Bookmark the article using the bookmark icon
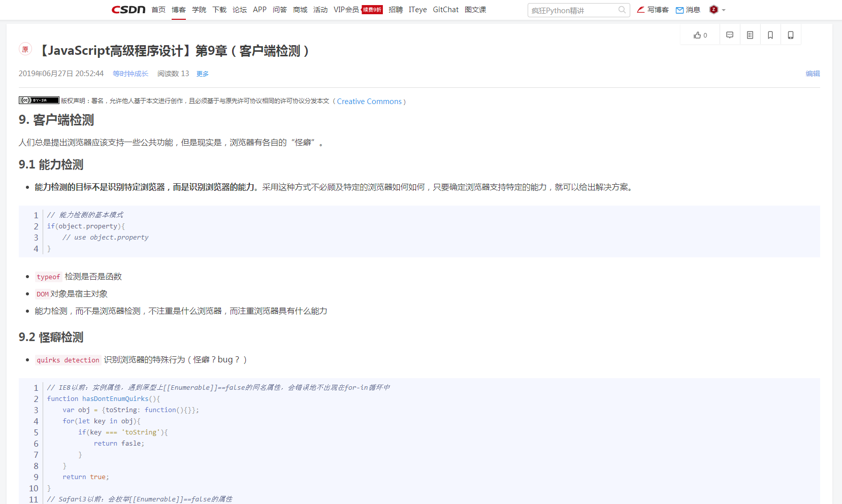 tap(770, 35)
